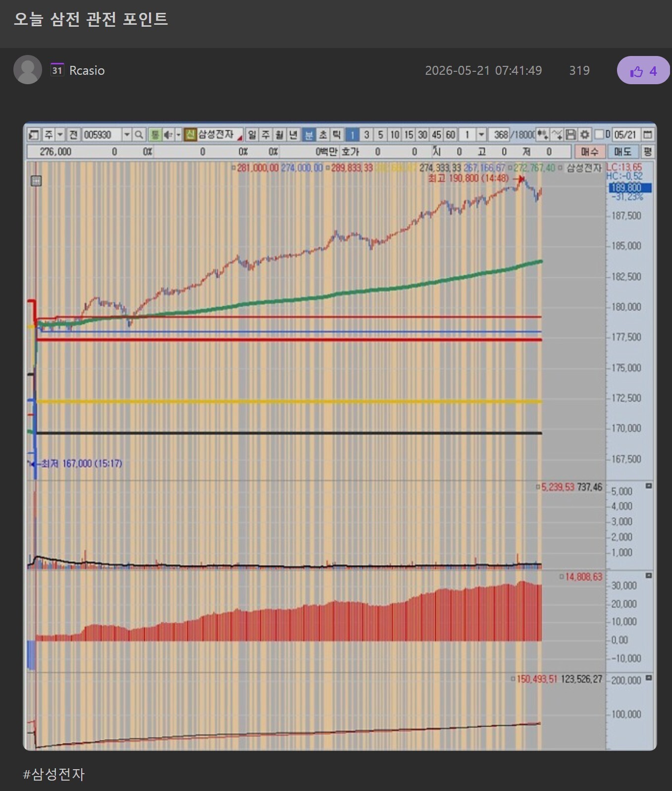Click the chart layout icon at toolbar start
Screen dimensions: 672x791
click(34, 135)
